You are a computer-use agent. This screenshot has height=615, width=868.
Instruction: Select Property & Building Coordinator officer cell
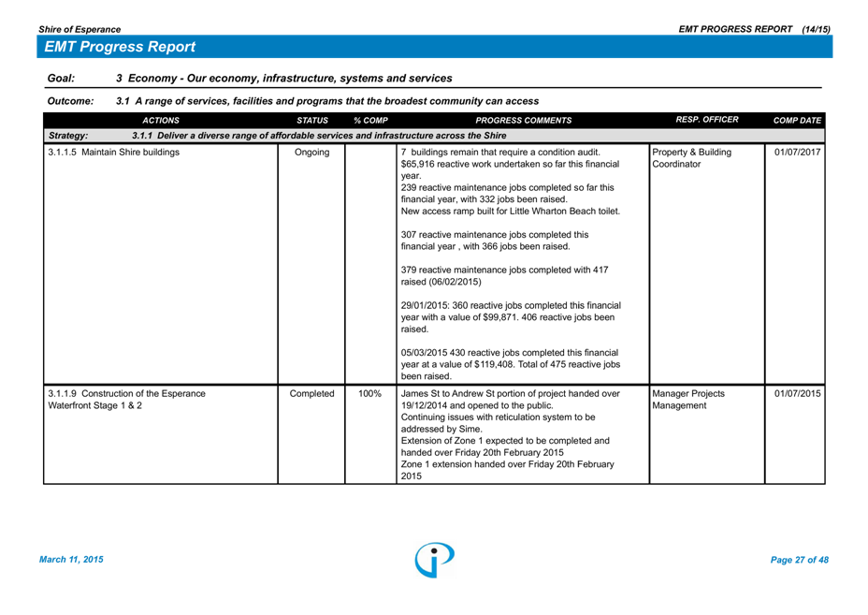(692, 157)
